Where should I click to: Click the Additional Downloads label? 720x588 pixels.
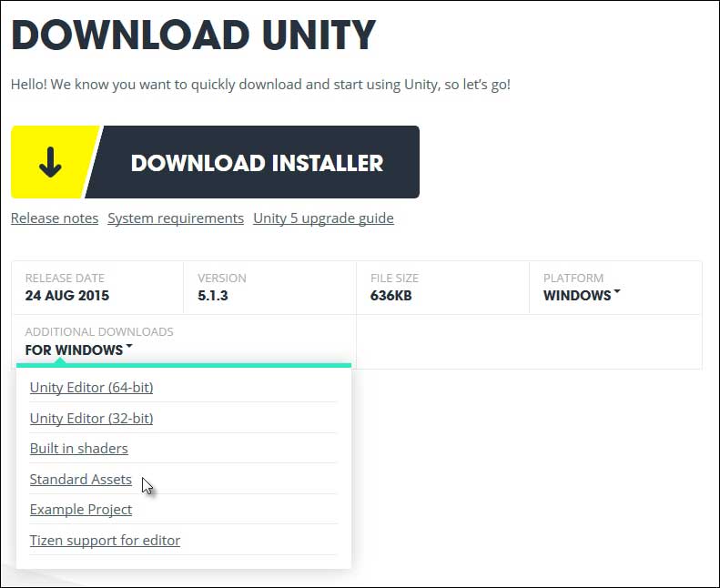(99, 331)
